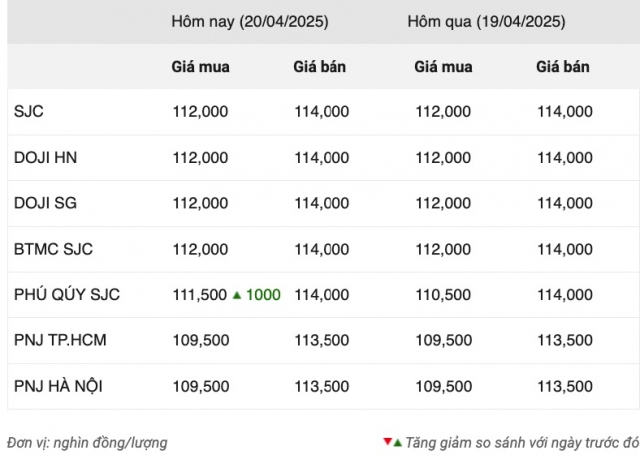The image size is (640, 459).
Task: Select the Hôm nay (20/04/2025) header
Action: coord(250,21)
